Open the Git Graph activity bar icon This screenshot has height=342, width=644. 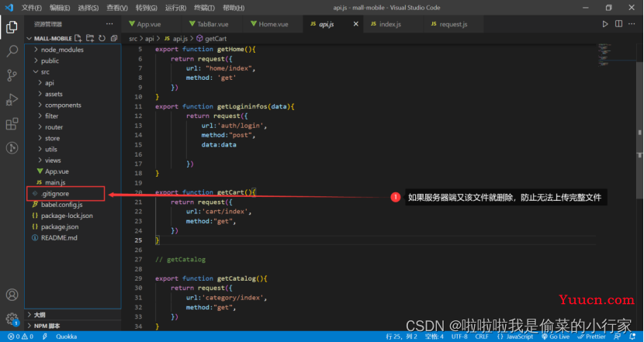12,147
